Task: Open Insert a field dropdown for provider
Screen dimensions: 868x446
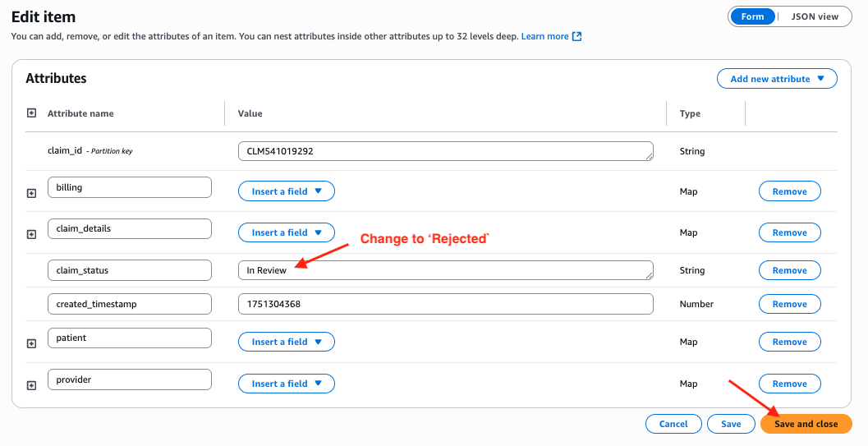Action: tap(287, 384)
